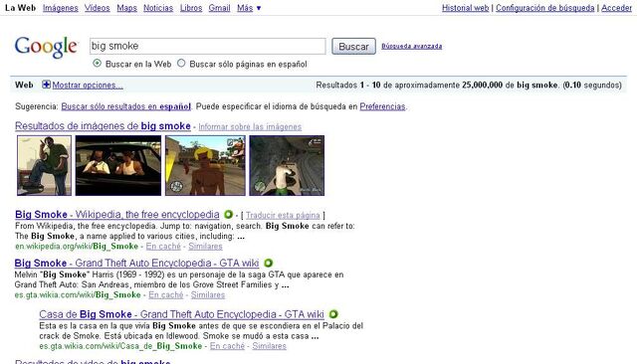Image resolution: width=637 pixels, height=364 pixels.
Task: Open thumbnail of two men in car
Action: click(x=118, y=165)
